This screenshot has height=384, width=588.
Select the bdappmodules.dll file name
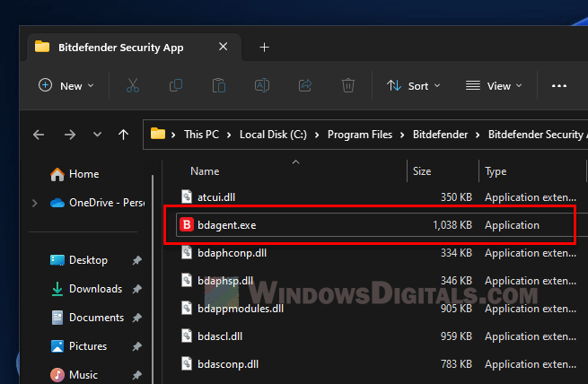click(x=241, y=309)
